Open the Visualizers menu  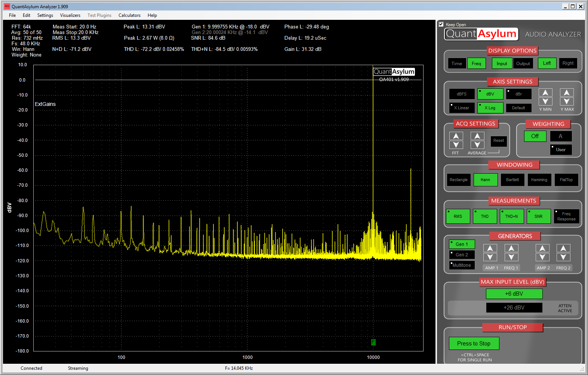tap(70, 15)
